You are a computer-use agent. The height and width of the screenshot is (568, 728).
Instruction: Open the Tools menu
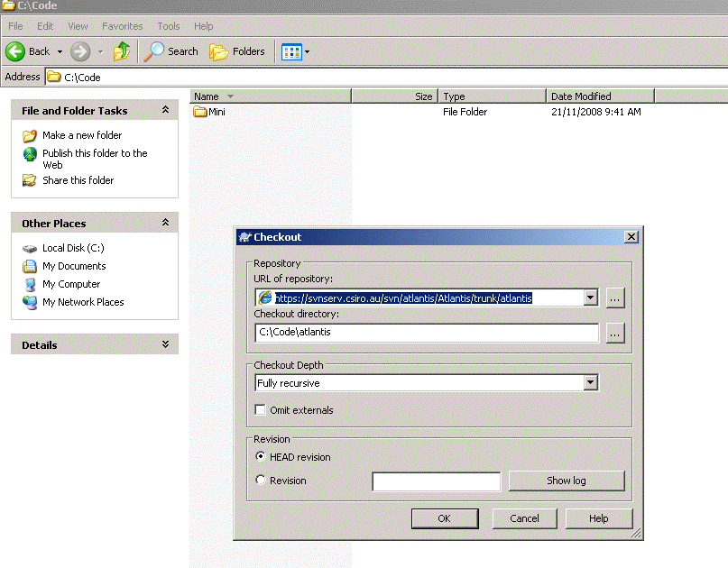168,26
